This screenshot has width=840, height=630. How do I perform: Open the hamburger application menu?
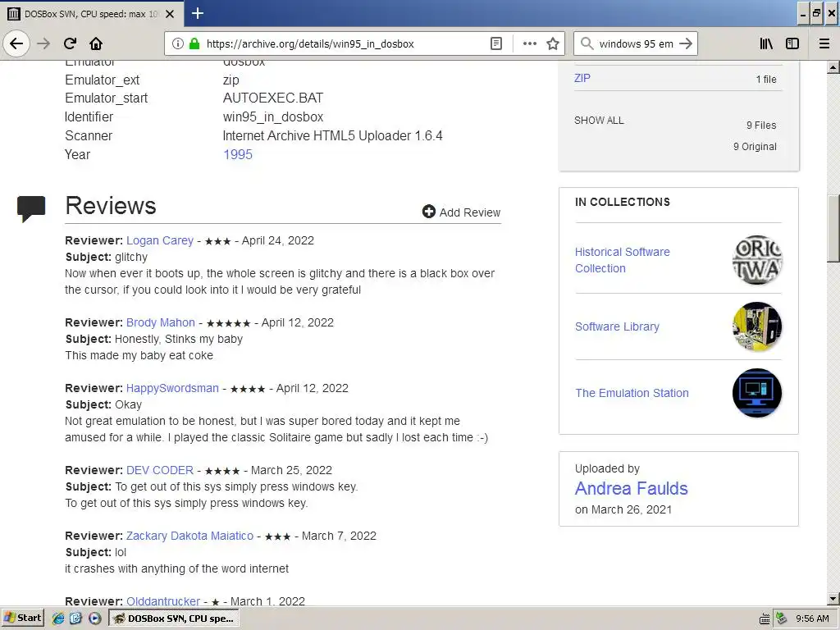(824, 43)
